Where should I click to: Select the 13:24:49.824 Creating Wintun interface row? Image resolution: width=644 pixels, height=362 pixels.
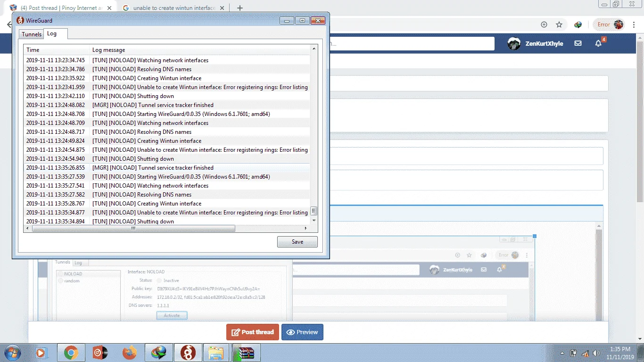click(x=167, y=141)
